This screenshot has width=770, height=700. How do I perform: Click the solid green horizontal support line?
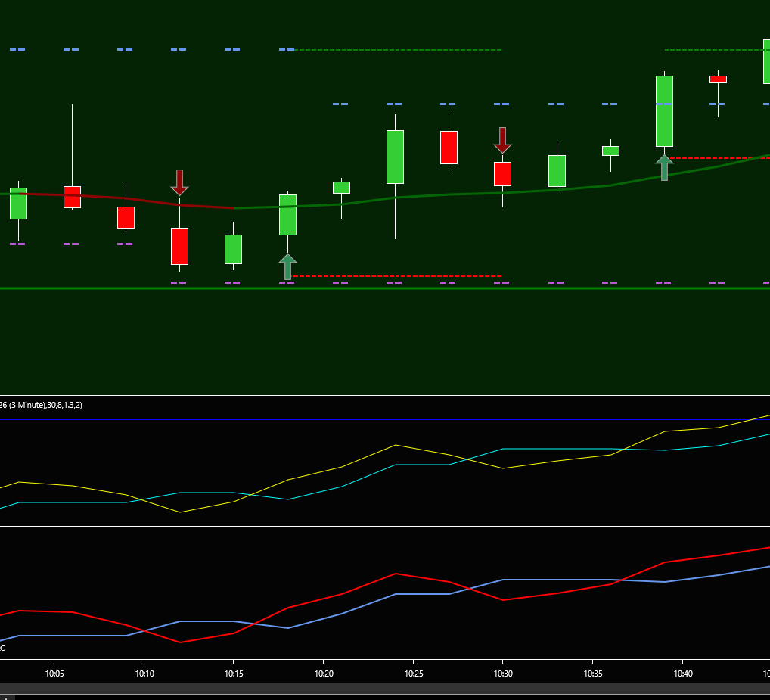[x=378, y=288]
